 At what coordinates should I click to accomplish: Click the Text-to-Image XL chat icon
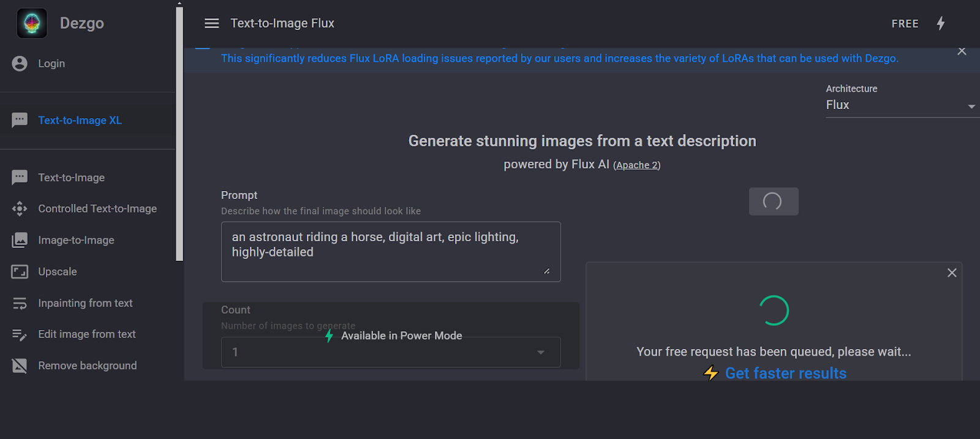pos(20,120)
